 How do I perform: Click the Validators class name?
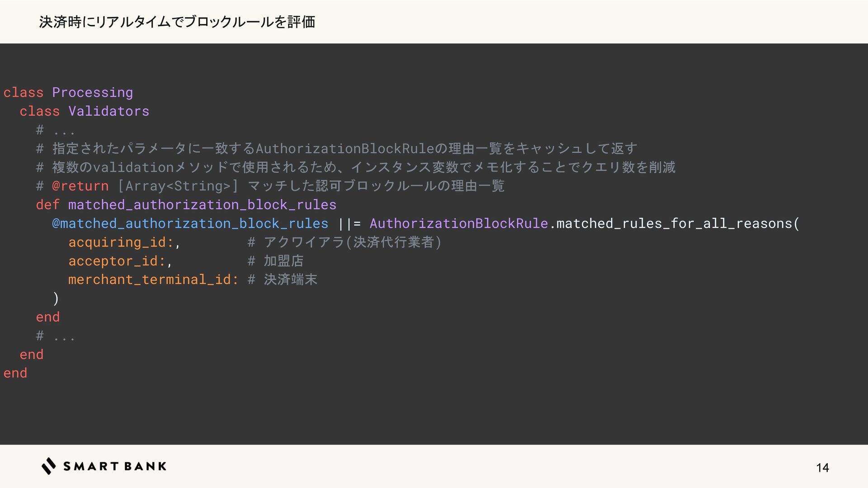108,111
